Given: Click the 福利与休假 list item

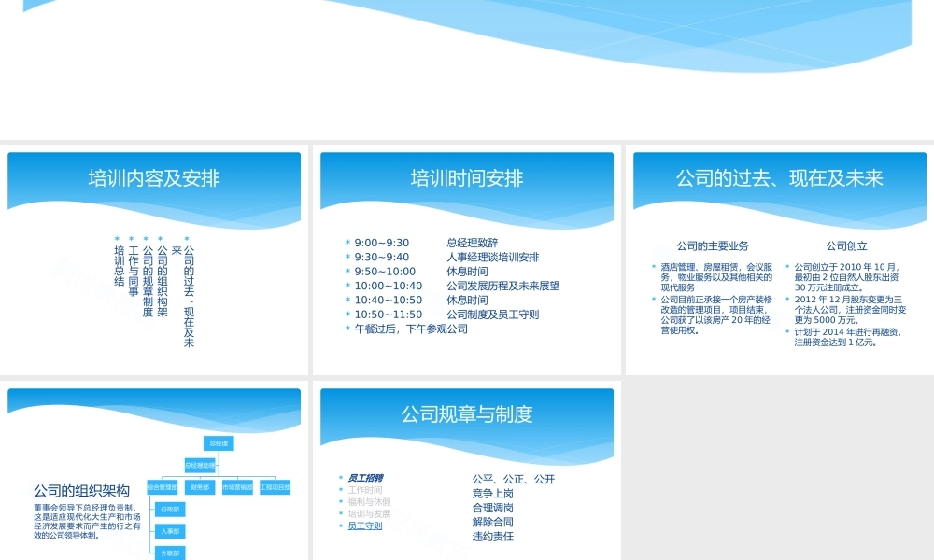Looking at the screenshot, I should [372, 502].
